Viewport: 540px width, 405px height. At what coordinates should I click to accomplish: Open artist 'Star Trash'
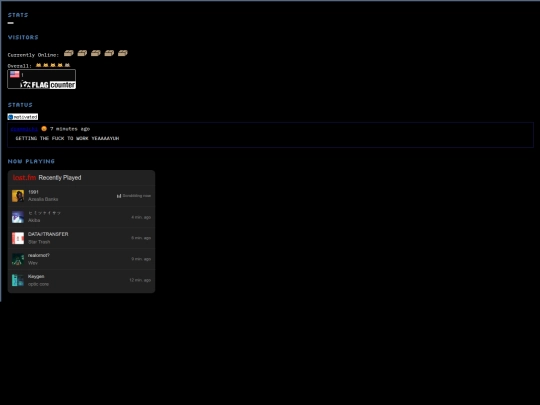pos(39,242)
